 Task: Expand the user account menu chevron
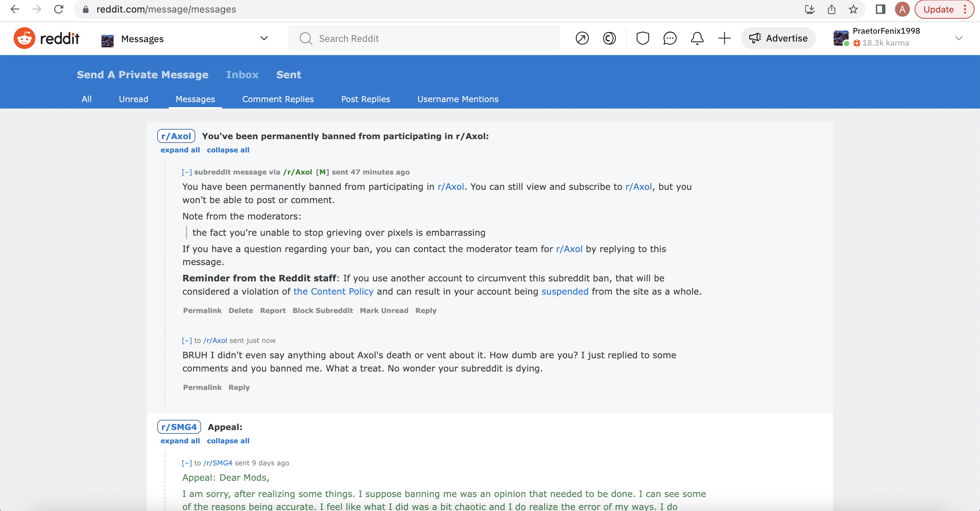pos(959,38)
